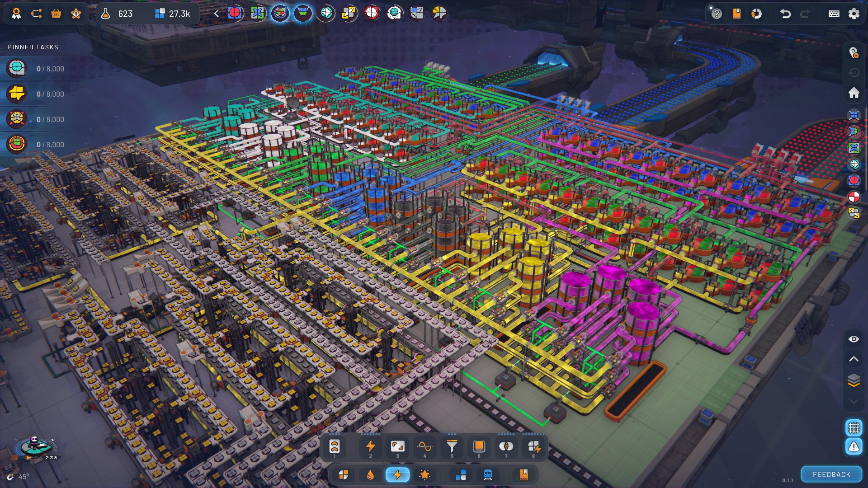The image size is (868, 488).
Task: Collapse shape list with left chevron
Action: (217, 14)
